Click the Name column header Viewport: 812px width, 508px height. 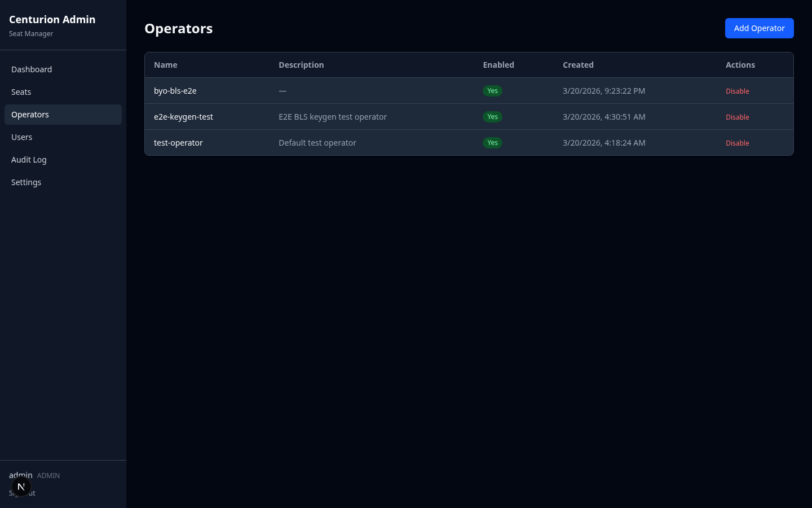[x=165, y=64]
